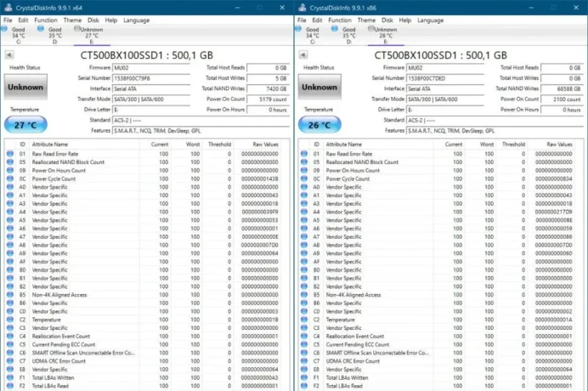This screenshot has height=391, width=588.
Task: Open Edit menu in x86 window
Action: pyautogui.click(x=317, y=20)
